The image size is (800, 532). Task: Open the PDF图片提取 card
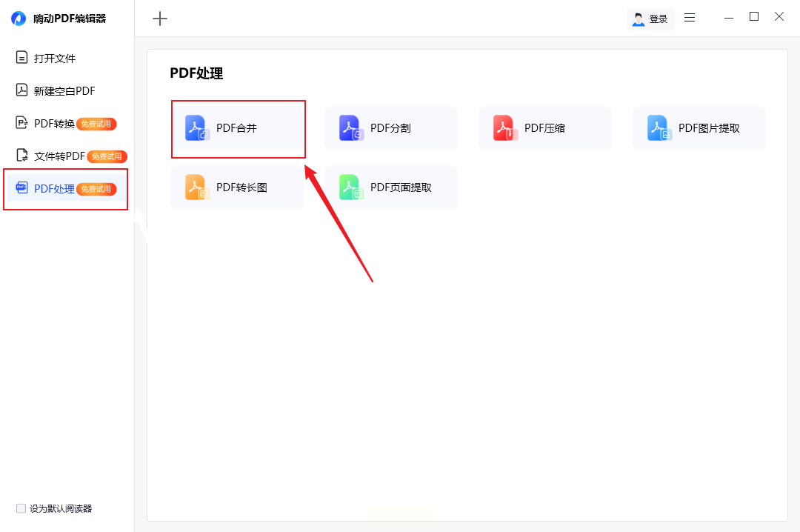tap(699, 128)
